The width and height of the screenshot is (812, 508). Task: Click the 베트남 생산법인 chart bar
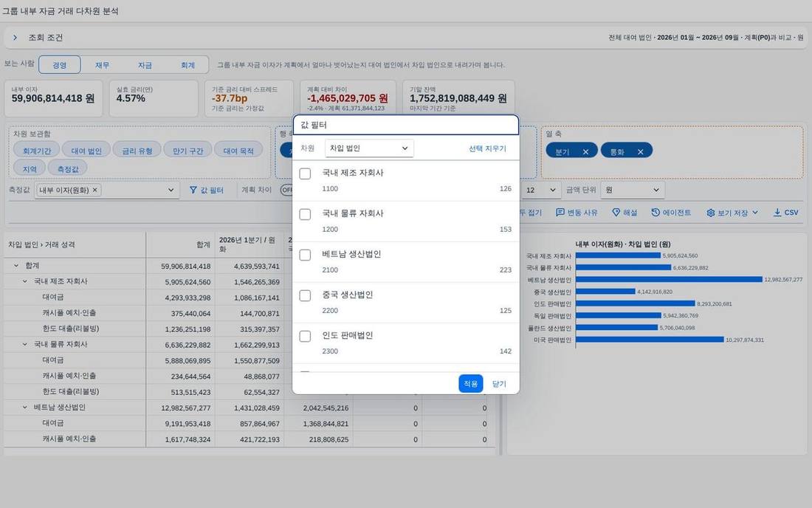click(x=669, y=280)
